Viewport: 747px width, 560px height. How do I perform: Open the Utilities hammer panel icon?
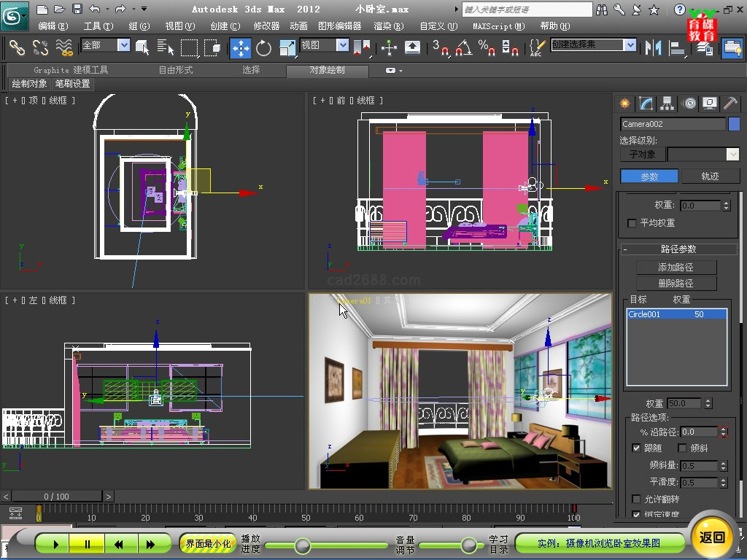tap(729, 104)
